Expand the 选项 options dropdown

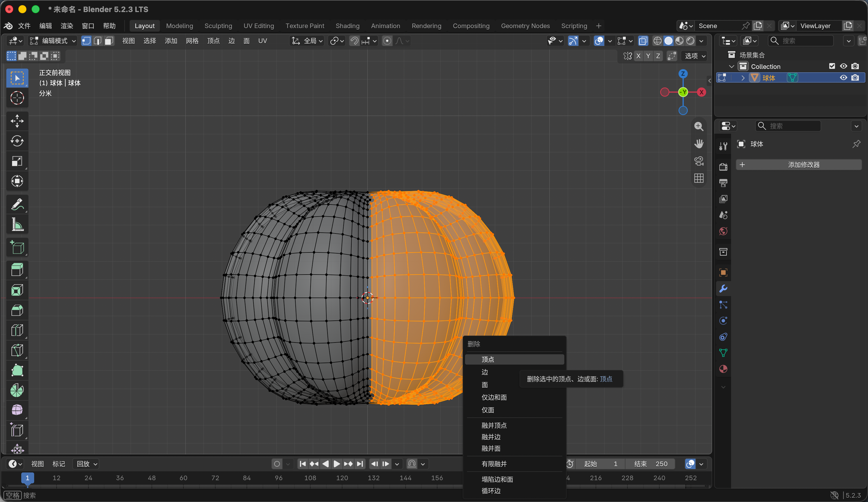[694, 56]
